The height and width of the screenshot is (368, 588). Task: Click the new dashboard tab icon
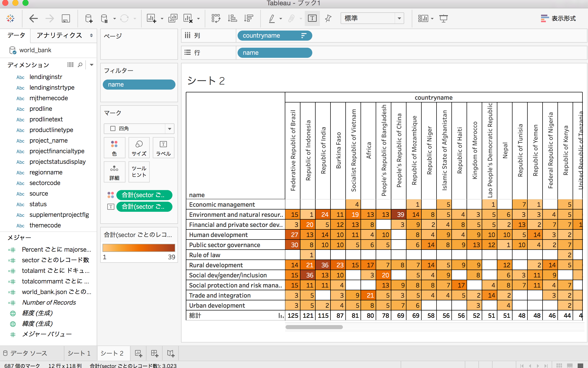(x=155, y=353)
